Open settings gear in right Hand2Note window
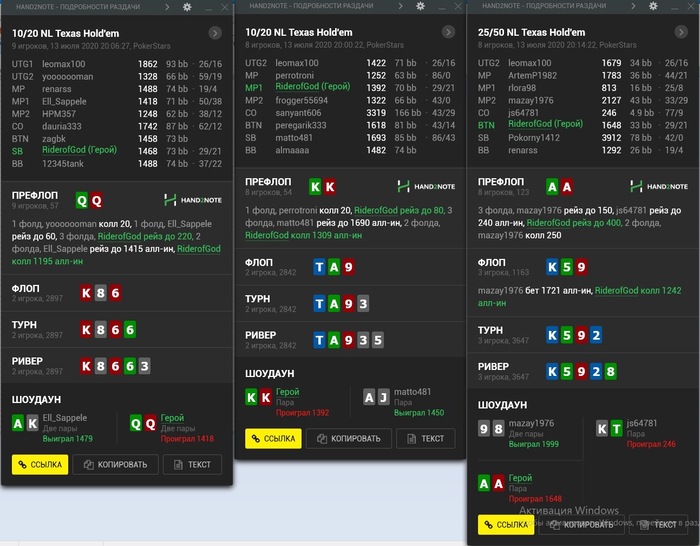700x546 pixels. tap(653, 6)
